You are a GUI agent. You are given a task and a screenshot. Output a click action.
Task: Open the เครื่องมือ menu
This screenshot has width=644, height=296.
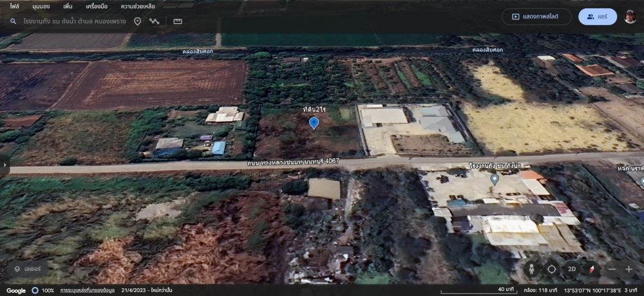(97, 6)
